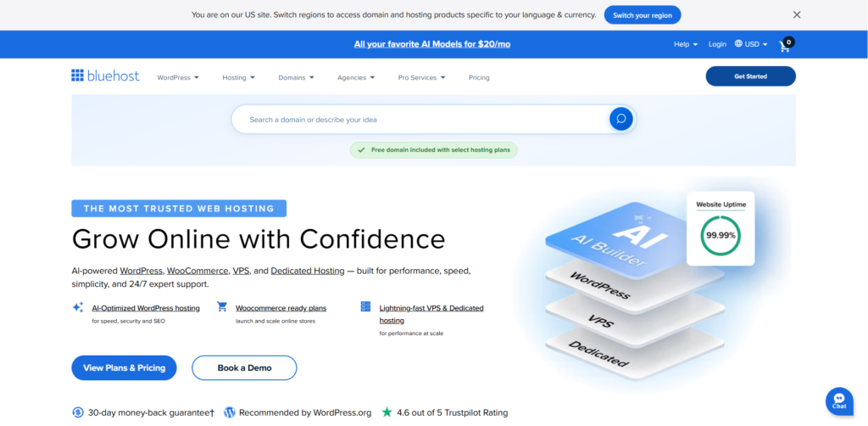Click the Get Started button
The height and width of the screenshot is (426, 868).
[x=751, y=76]
